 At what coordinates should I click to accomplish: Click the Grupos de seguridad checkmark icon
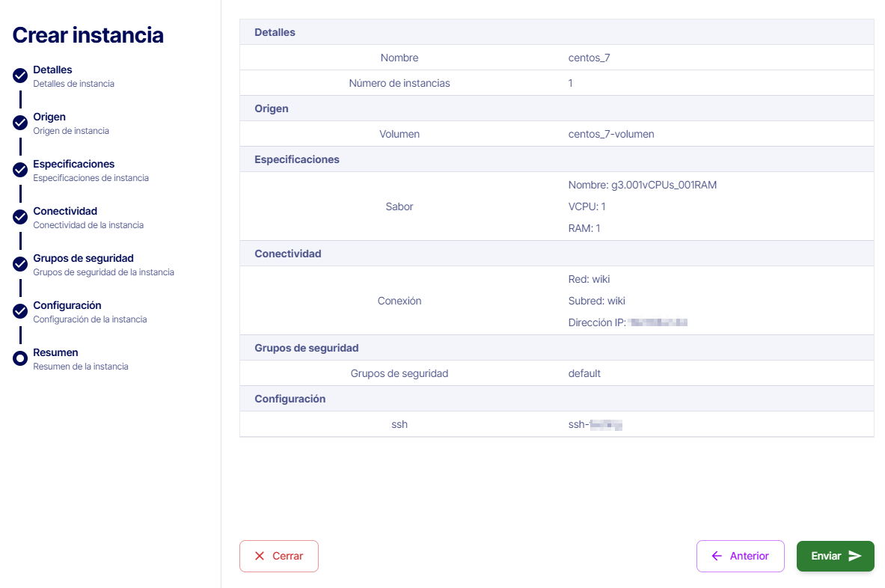click(x=20, y=264)
